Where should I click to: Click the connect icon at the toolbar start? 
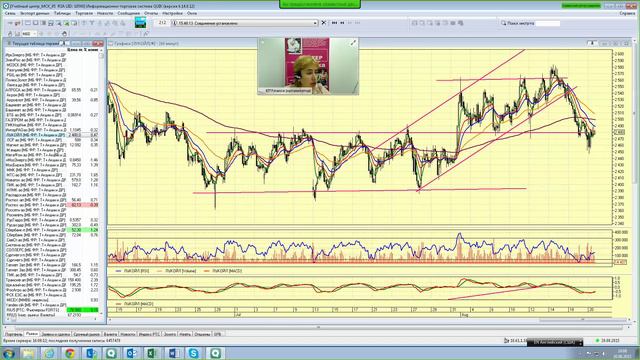[x=10, y=23]
